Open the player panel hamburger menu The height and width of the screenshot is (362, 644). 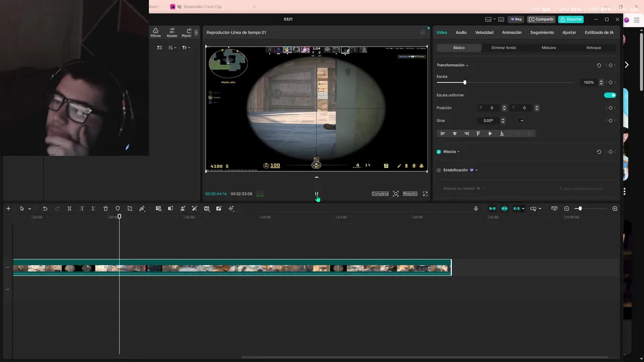pyautogui.click(x=423, y=32)
